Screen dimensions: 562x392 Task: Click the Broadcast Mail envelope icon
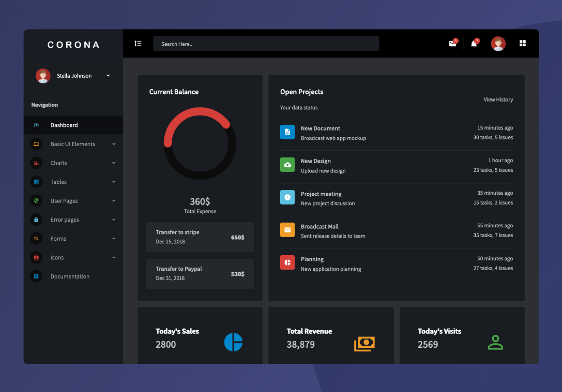[x=287, y=230]
